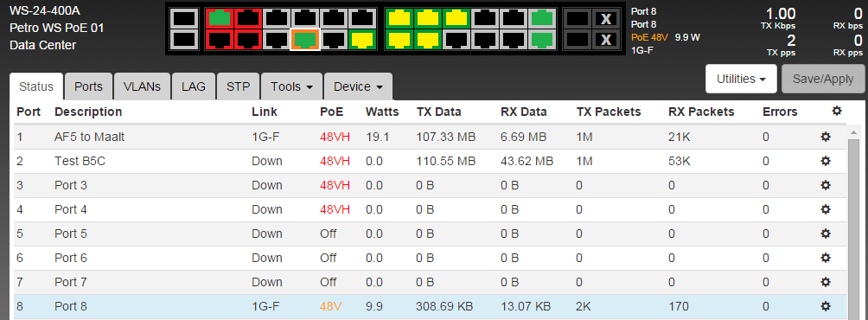Image resolution: width=868 pixels, height=320 pixels.
Task: Open settings gear for Port 6 row
Action: pyautogui.click(x=826, y=258)
